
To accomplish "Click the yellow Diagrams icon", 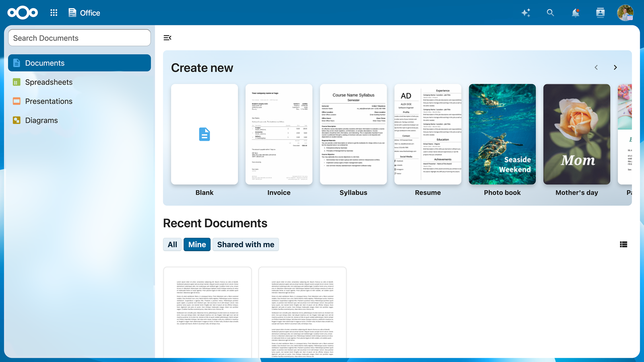I will pyautogui.click(x=17, y=120).
